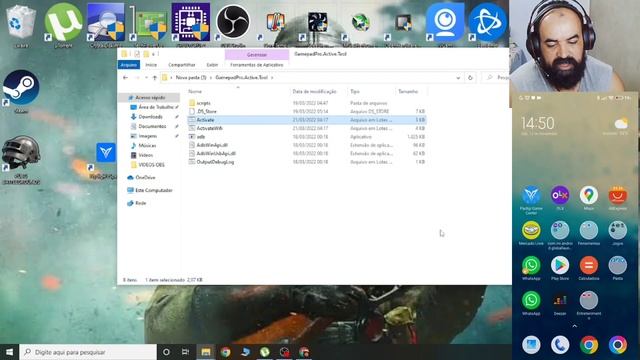Open Maps app on phone screen

click(x=589, y=198)
